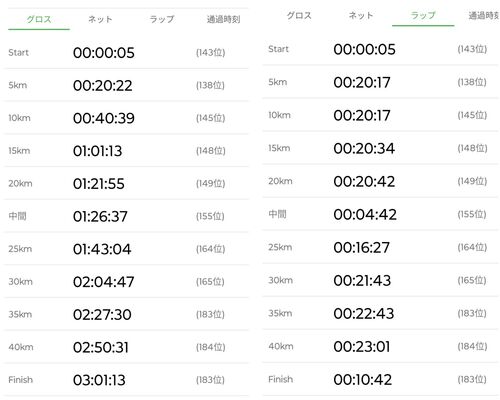Image resolution: width=500 pixels, height=400 pixels.
Task: Click the 40km lap time 00:23:01
Action: 362,347
